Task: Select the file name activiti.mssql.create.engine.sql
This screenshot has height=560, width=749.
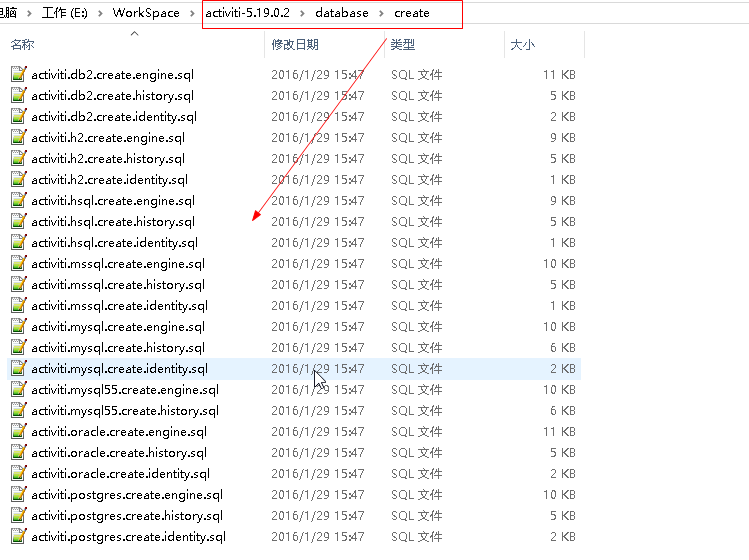Action: pyautogui.click(x=118, y=264)
